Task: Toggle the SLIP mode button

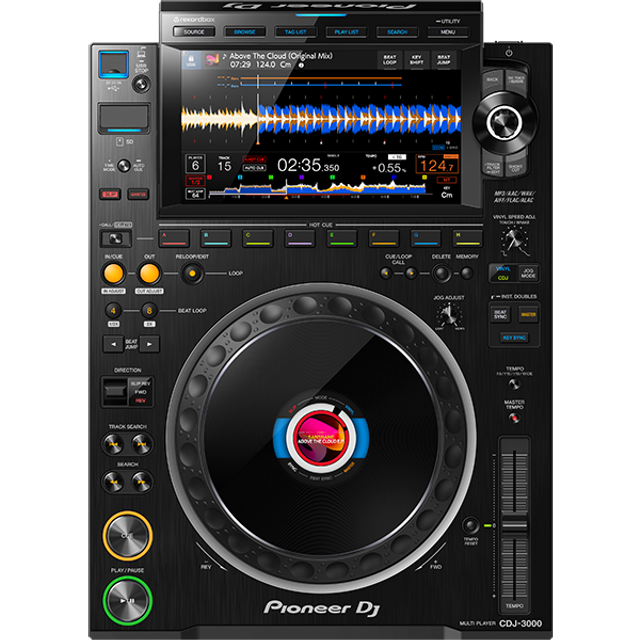Action: [110, 194]
